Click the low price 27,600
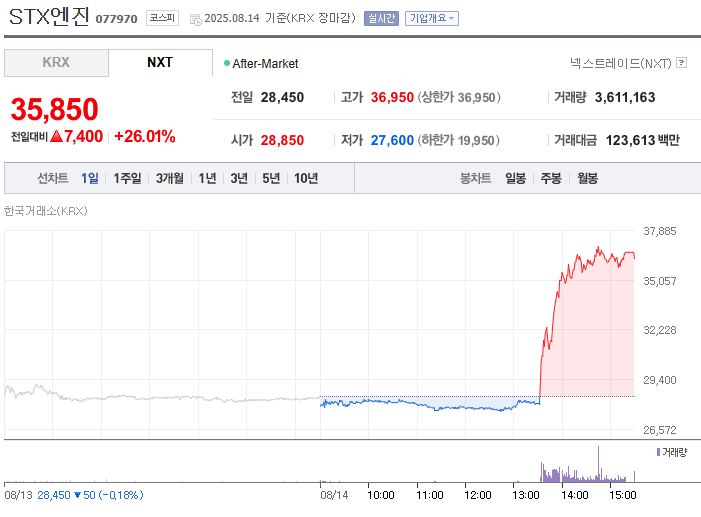Image resolution: width=701 pixels, height=517 pixels. click(392, 140)
